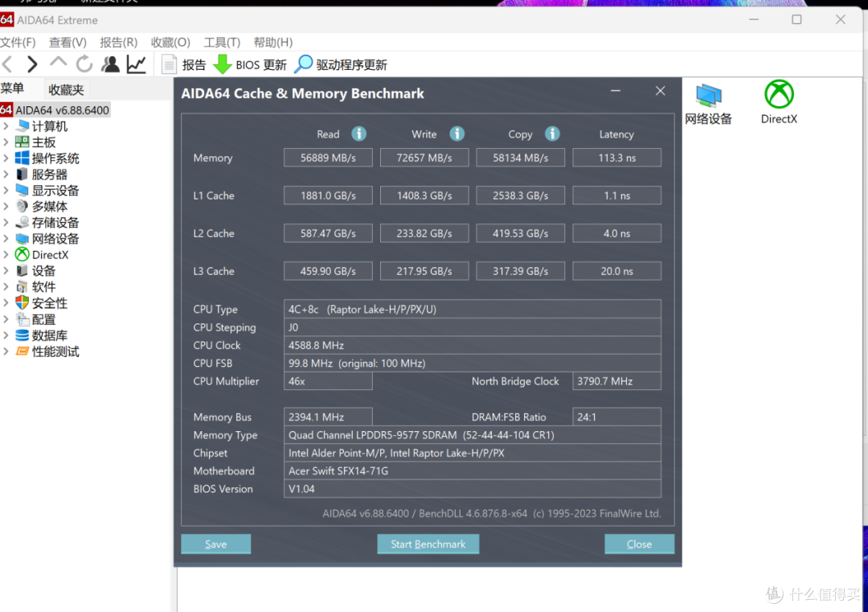Switch to the 菜单 tab
868x612 pixels.
(12, 88)
